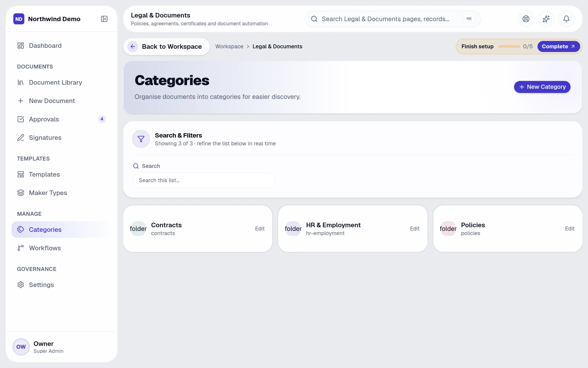This screenshot has height=368, width=588.
Task: Click the Search & Filters funnel icon
Action: click(x=141, y=139)
